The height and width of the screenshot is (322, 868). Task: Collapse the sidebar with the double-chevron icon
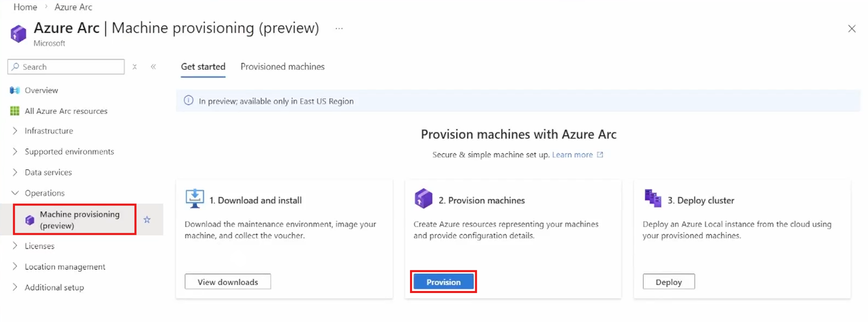153,67
